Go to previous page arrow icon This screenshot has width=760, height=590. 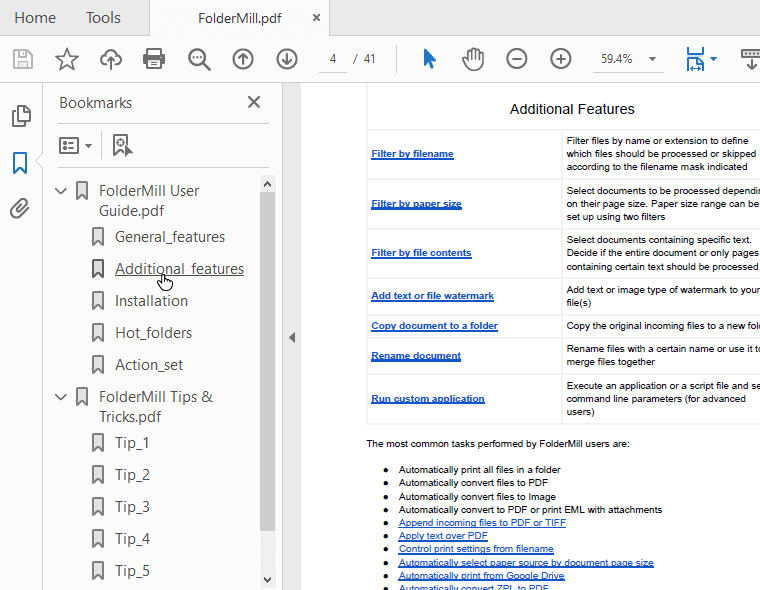click(243, 59)
